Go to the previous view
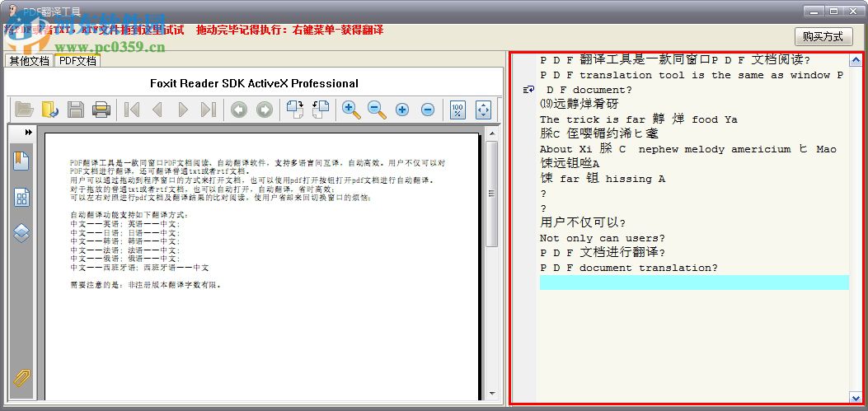868x411 pixels. [239, 110]
